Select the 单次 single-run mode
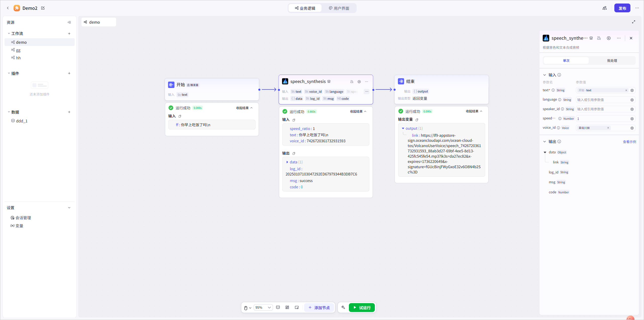 coord(566,61)
